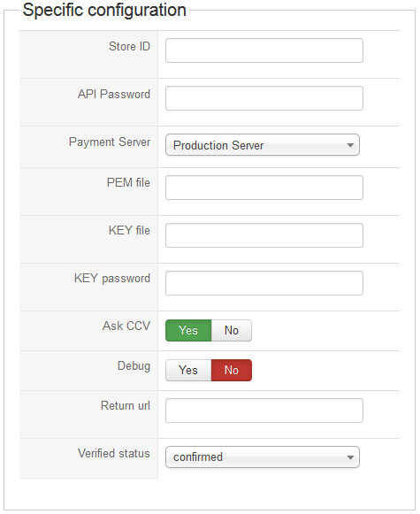This screenshot has height=514, width=420.
Task: Click the Verified status label
Action: pyautogui.click(x=114, y=453)
